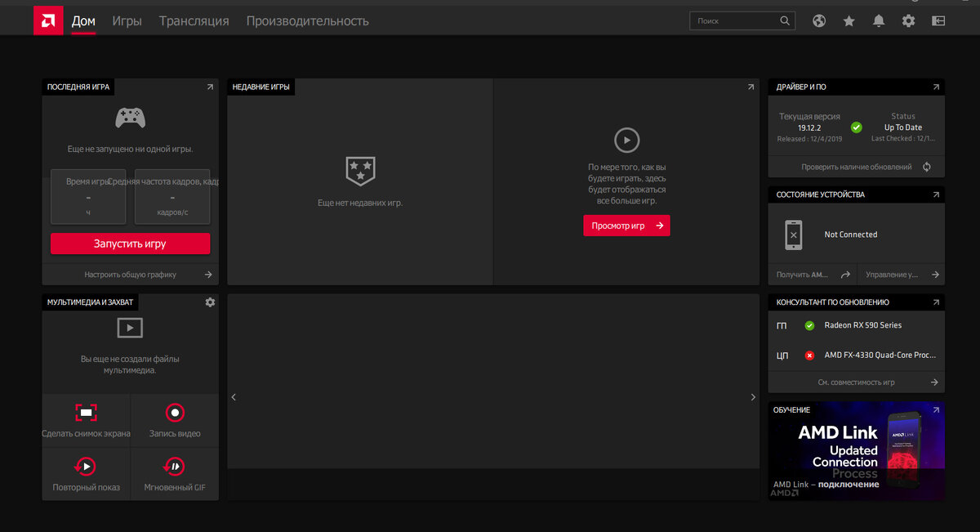The width and height of the screenshot is (980, 532).
Task: Click the AMD FX-4330 Quad-Core text
Action: coord(880,355)
